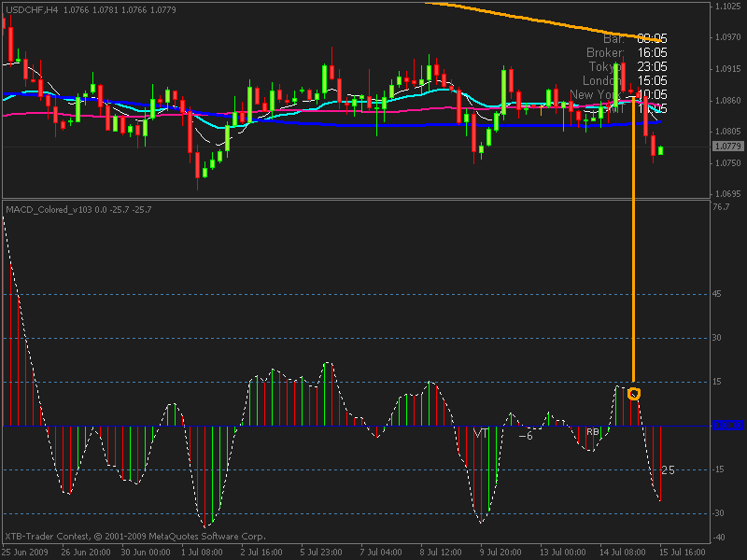
Task: Click the 8 Jul 12:00 time label
Action: (x=441, y=553)
